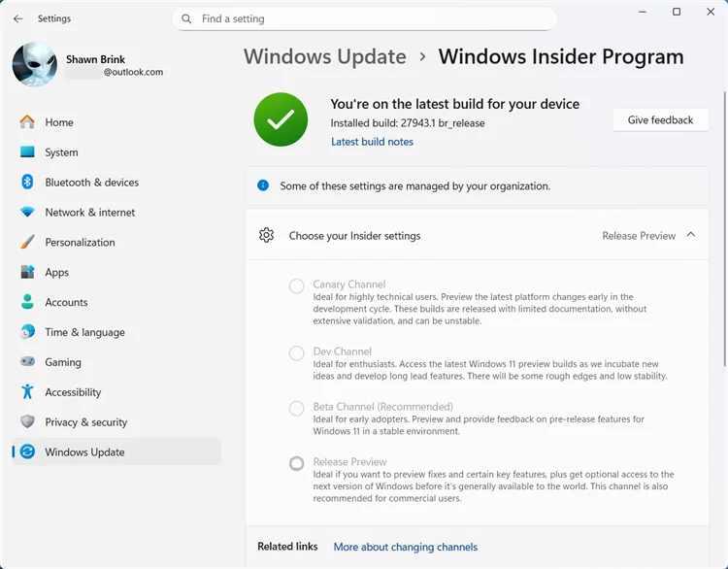This screenshot has width=728, height=569.
Task: Click Choose your Insider settings label
Action: tap(354, 236)
